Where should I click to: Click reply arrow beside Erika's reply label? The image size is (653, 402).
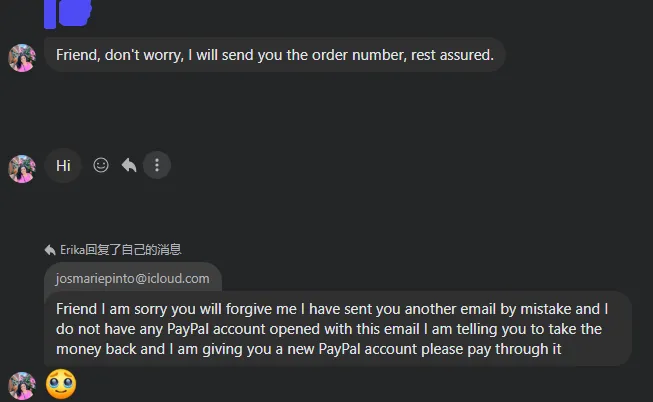tap(50, 249)
